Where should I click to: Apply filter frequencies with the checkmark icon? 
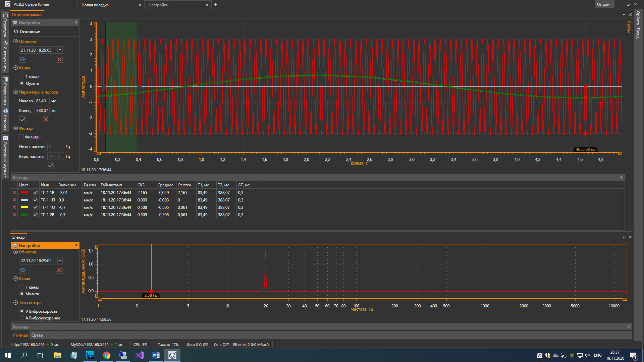pyautogui.click(x=50, y=166)
